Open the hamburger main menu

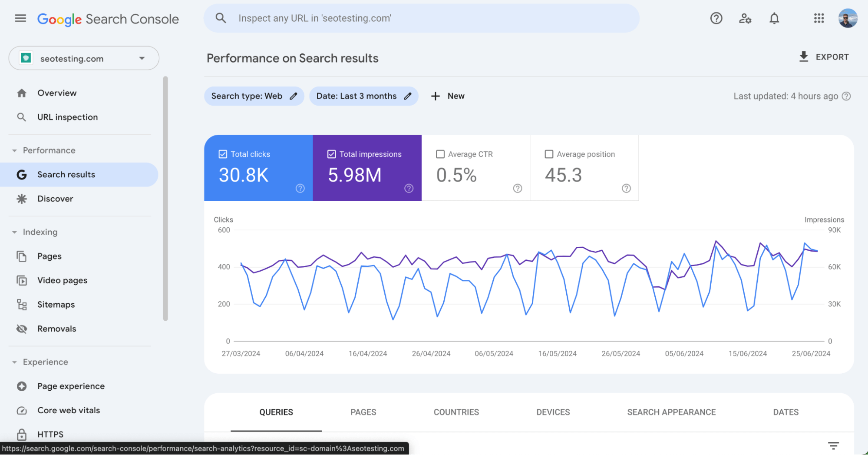tap(20, 18)
